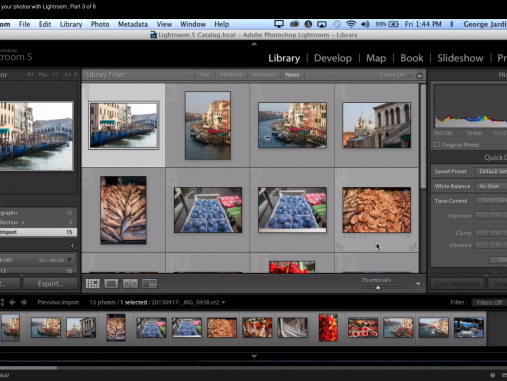
Task: Switch to the Map module
Action: click(x=376, y=58)
